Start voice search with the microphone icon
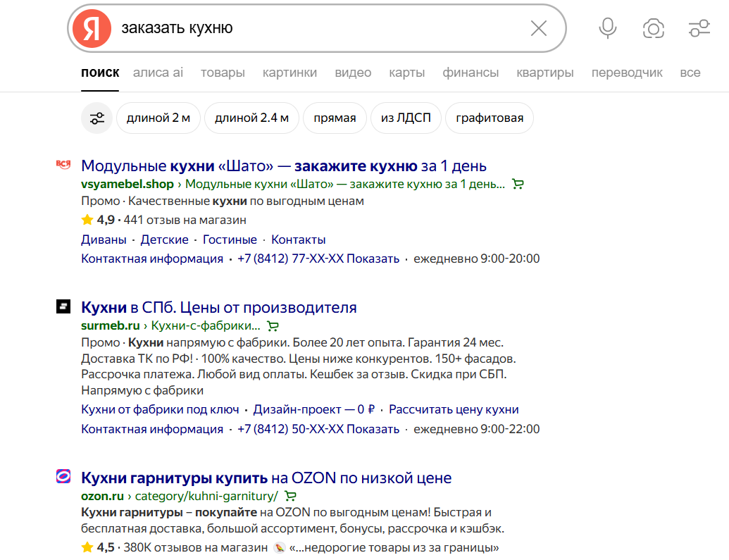729x560 pixels. pyautogui.click(x=607, y=28)
